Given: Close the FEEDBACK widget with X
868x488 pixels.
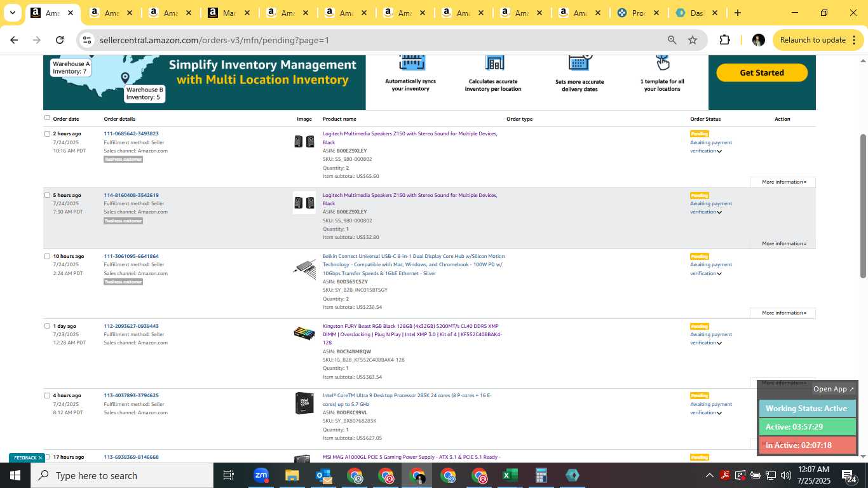Looking at the screenshot, I should click(40, 457).
